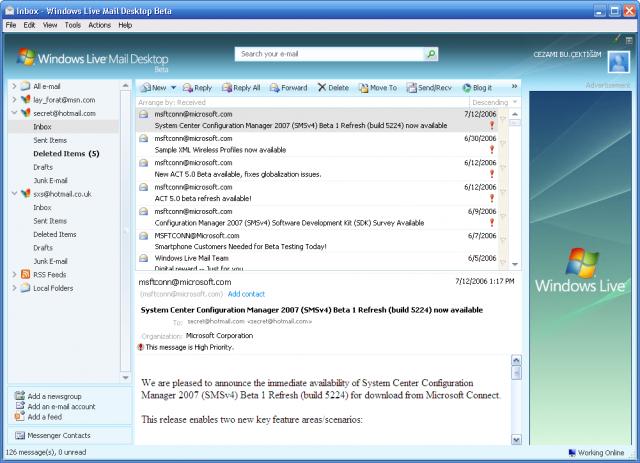
Task: Open Inbox under sxs@hotmail.co.uk
Action: pos(42,207)
